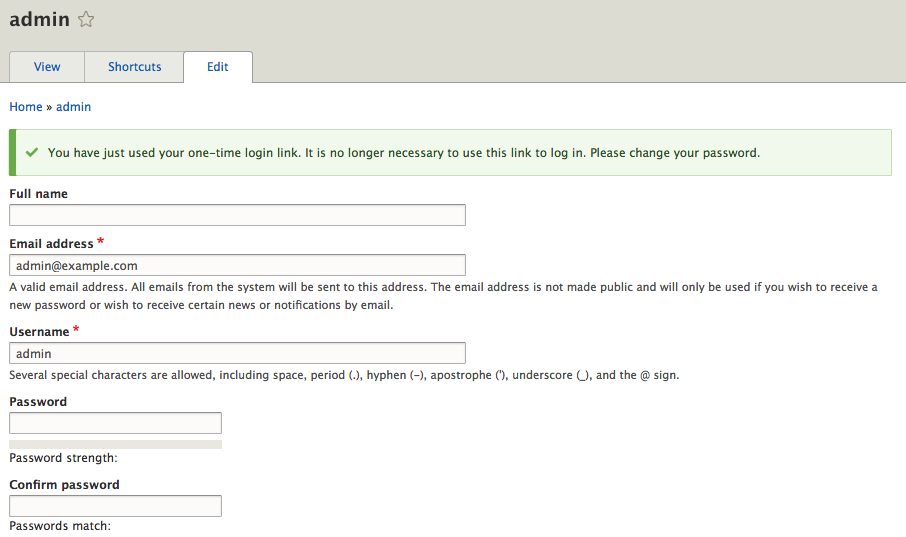This screenshot has width=906, height=537.
Task: Click the red asterisk beside Username
Action: click(77, 330)
